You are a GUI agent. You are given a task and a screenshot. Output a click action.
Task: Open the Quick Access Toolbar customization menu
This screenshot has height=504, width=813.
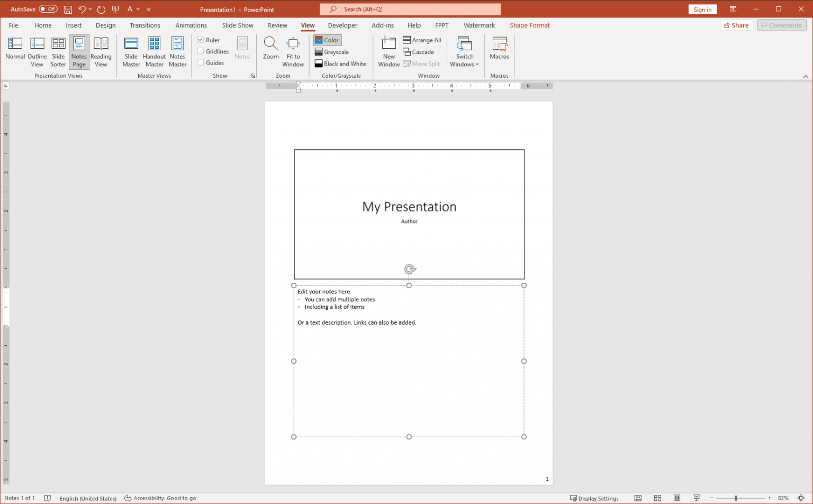coord(149,9)
